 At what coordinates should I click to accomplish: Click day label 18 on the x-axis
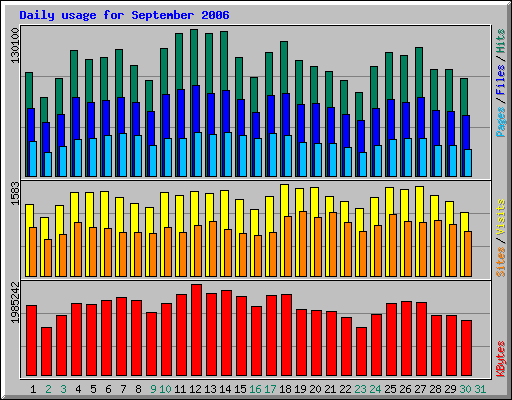(285, 389)
